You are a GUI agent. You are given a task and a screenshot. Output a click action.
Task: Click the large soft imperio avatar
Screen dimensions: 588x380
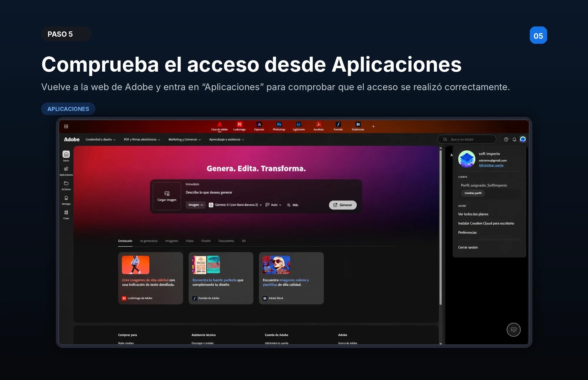click(467, 159)
